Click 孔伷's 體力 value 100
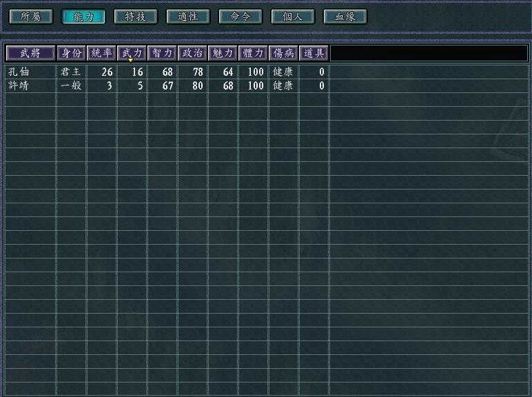 coord(256,72)
